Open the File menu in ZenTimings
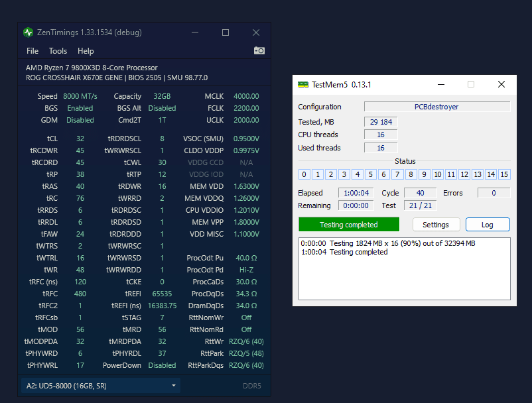This screenshot has width=532, height=403. (x=33, y=51)
